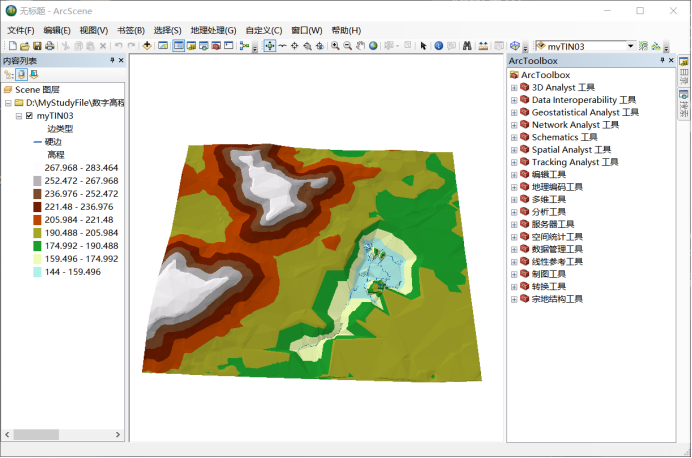The image size is (692, 458).
Task: Open the myTIN03 layer dropdown
Action: pos(631,46)
